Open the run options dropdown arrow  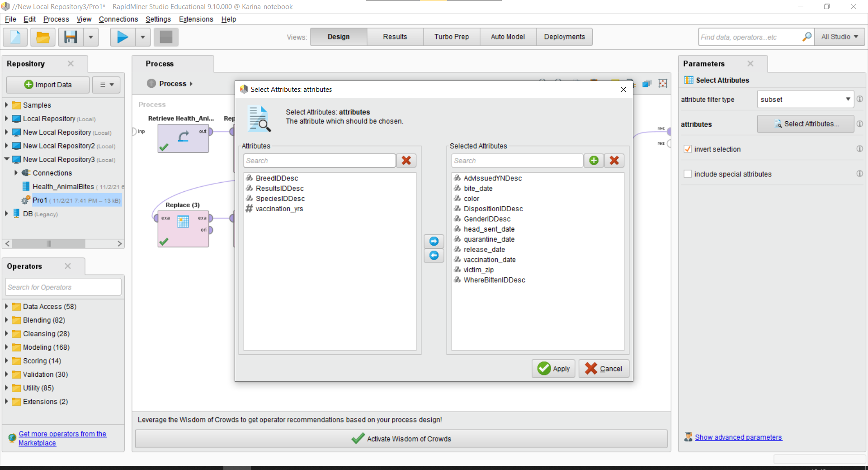143,37
